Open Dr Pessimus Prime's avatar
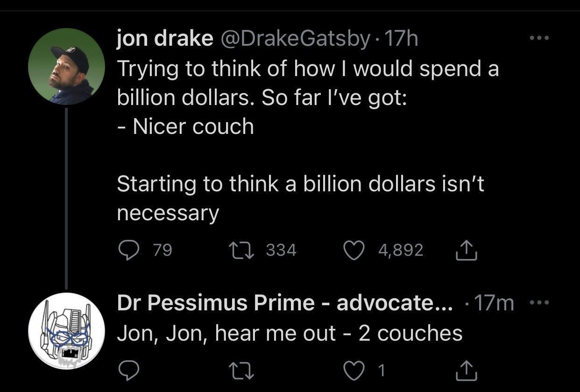This screenshot has height=392, width=580. tap(66, 331)
